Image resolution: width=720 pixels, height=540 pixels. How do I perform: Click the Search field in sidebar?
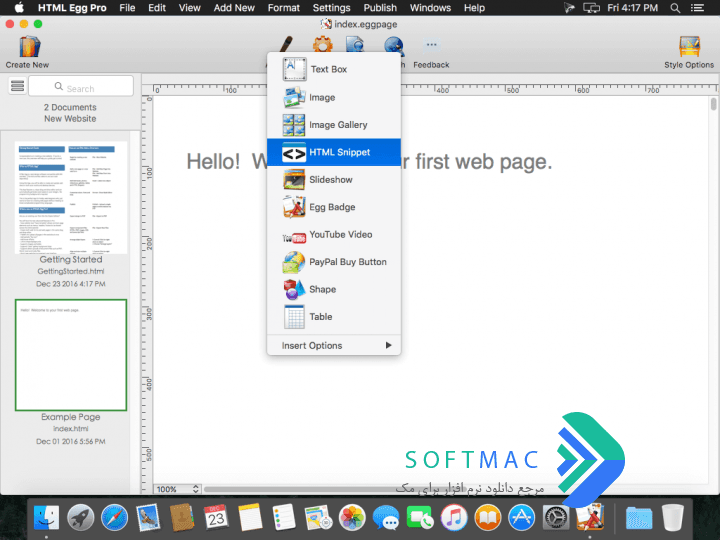[81, 86]
